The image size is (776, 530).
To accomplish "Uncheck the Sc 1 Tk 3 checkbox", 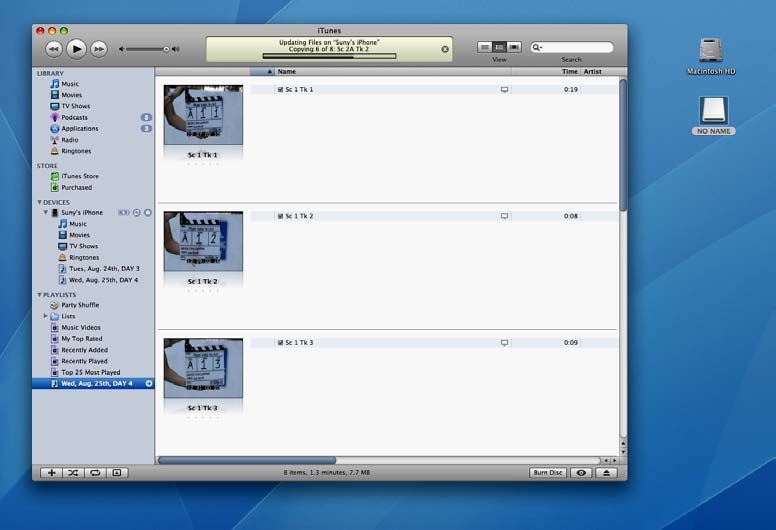I will pos(280,342).
